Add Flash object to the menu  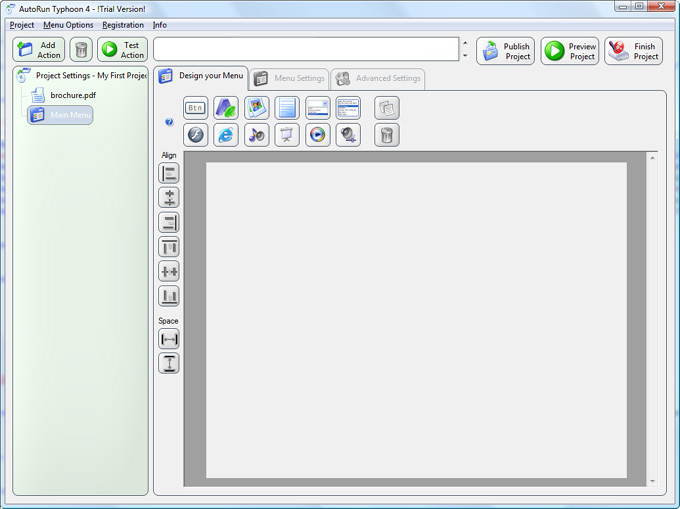(x=196, y=135)
